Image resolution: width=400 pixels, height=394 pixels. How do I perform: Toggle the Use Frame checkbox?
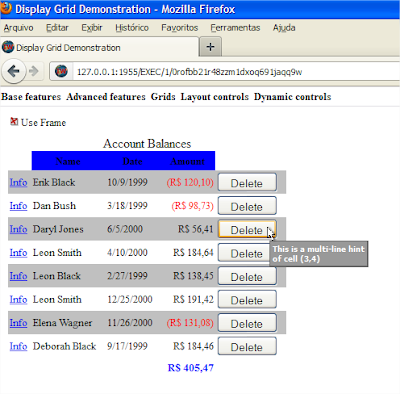pos(14,122)
